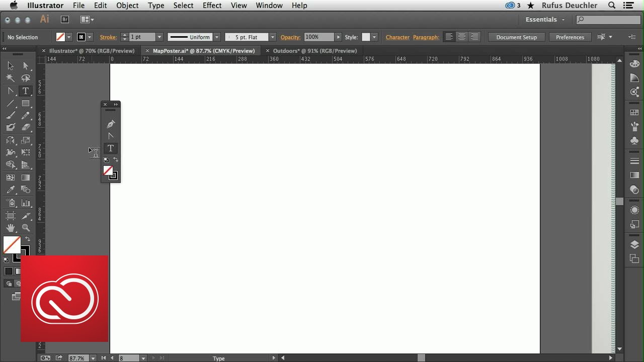Open stroke weight dropdown arrow
This screenshot has height=362, width=644.
point(159,37)
